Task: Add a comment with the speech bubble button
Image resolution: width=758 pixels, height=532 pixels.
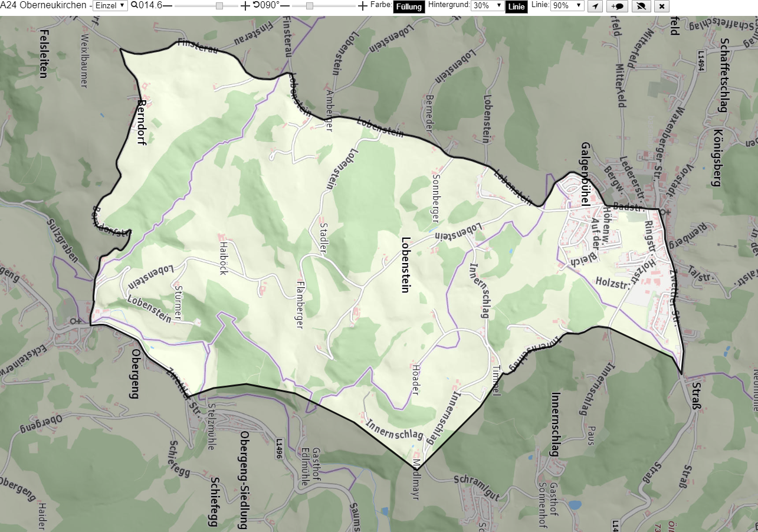Action: [617, 6]
